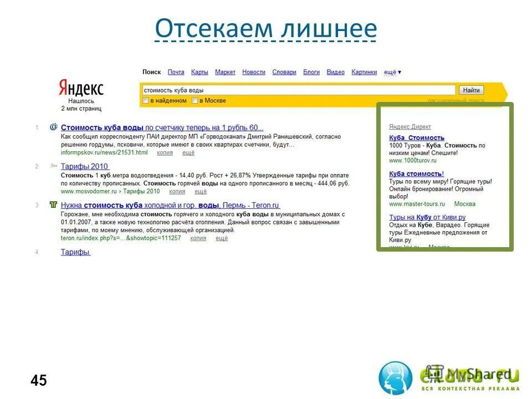Open the 'Тарифы 2010' result
This screenshot has height=399, width=532.
tap(85, 167)
